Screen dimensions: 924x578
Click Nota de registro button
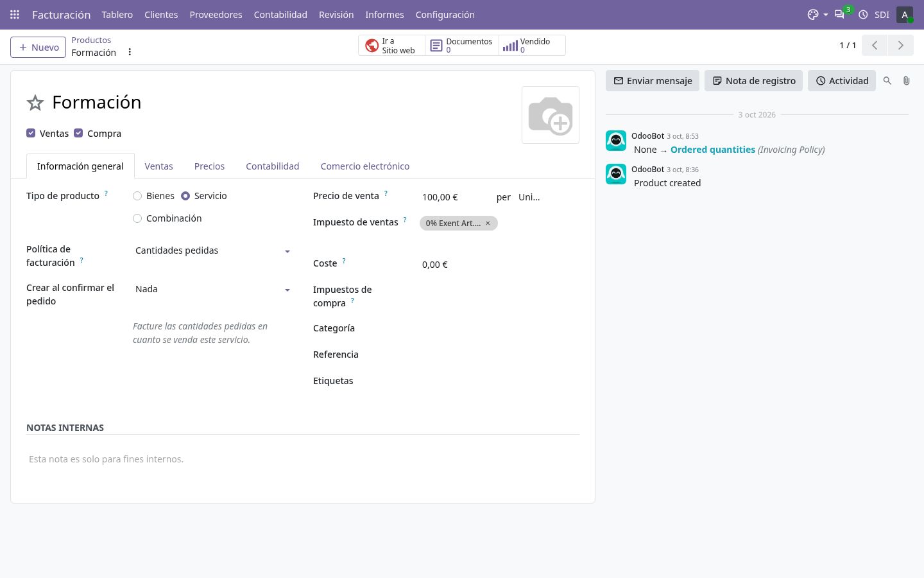coord(753,81)
